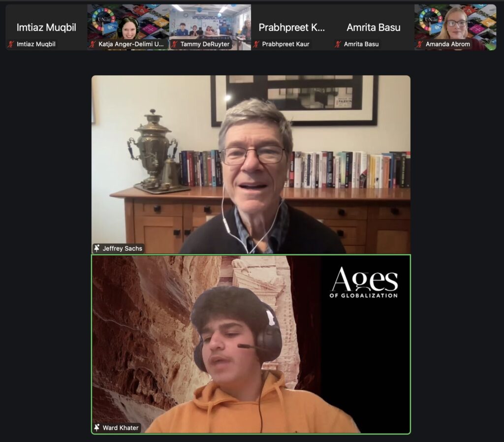This screenshot has width=504, height=442.
Task: Click the Tammy DeRuyter name label
Action: tap(205, 44)
